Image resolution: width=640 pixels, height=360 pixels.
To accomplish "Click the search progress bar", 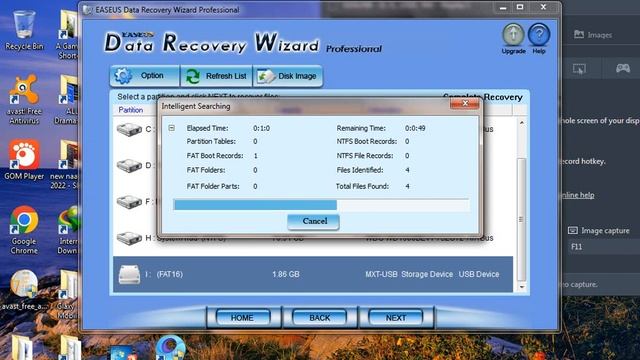I will (321, 205).
